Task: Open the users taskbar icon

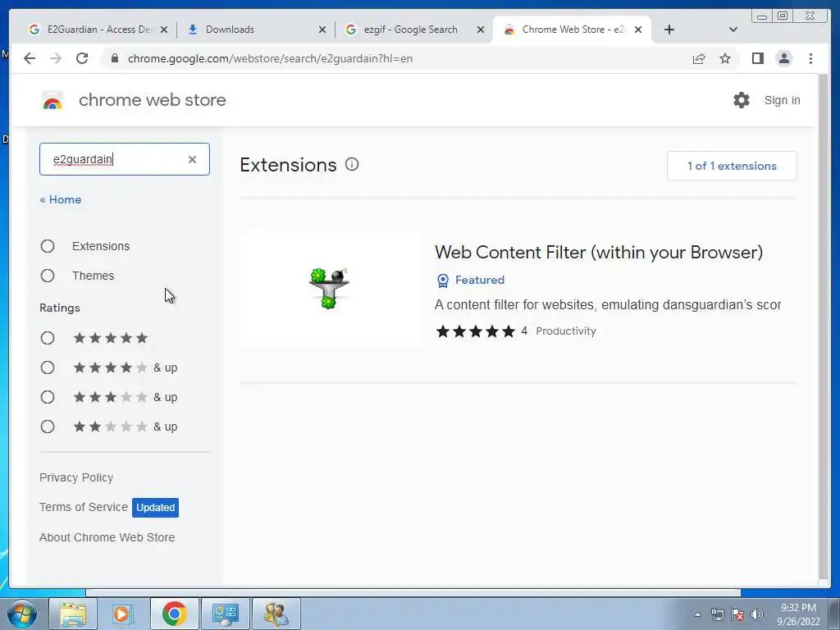Action: (276, 614)
